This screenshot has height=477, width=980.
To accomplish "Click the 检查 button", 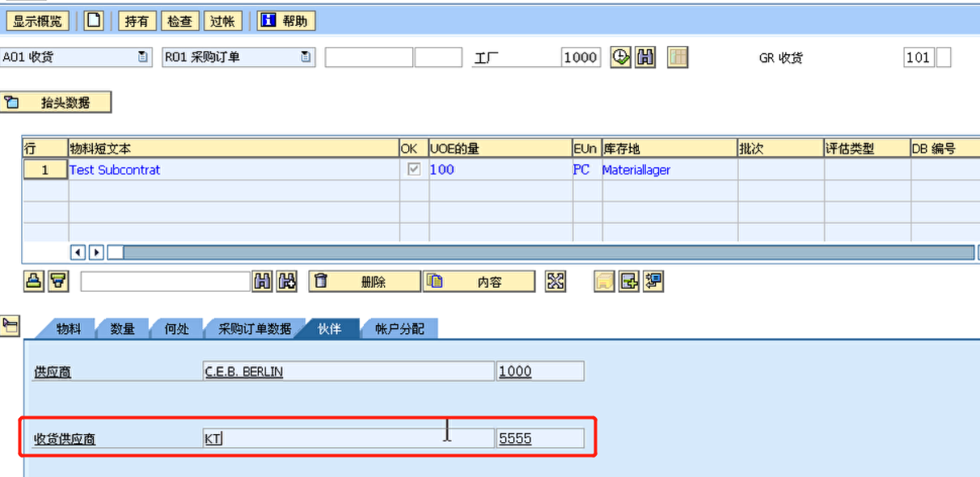I will [180, 21].
